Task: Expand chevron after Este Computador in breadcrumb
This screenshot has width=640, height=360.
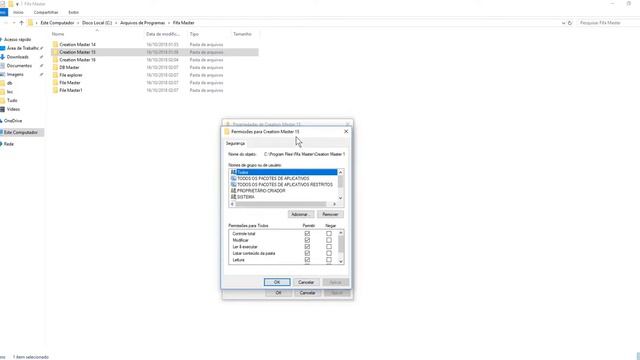Action: click(78, 23)
